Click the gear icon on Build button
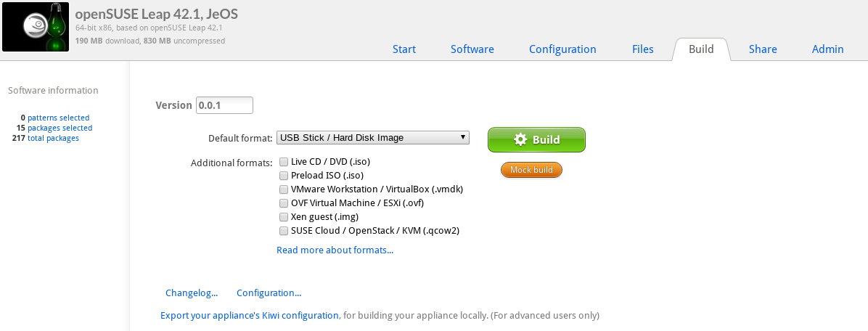 (520, 140)
